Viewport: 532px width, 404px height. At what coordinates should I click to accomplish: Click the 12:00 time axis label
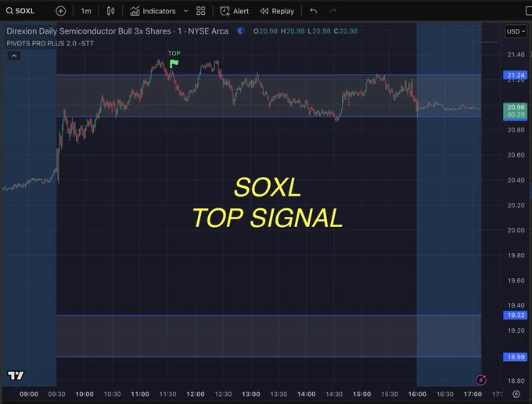tap(196, 394)
